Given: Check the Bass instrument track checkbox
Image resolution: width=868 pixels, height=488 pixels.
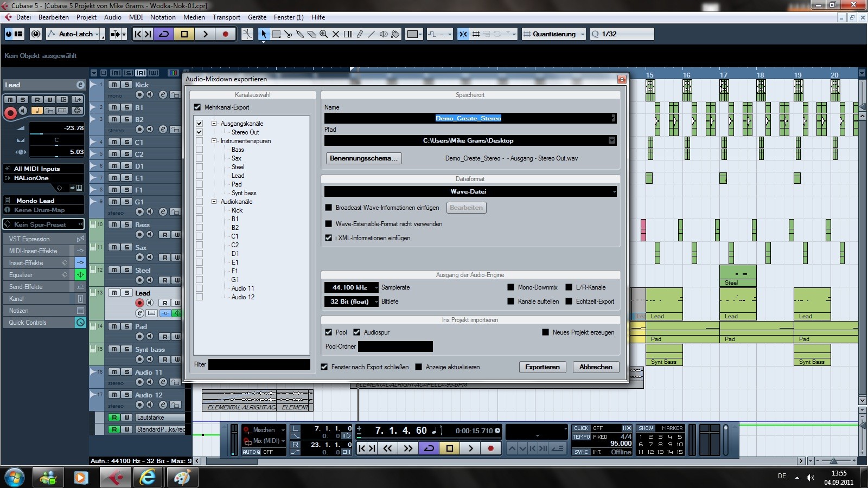Looking at the screenshot, I should pos(199,150).
